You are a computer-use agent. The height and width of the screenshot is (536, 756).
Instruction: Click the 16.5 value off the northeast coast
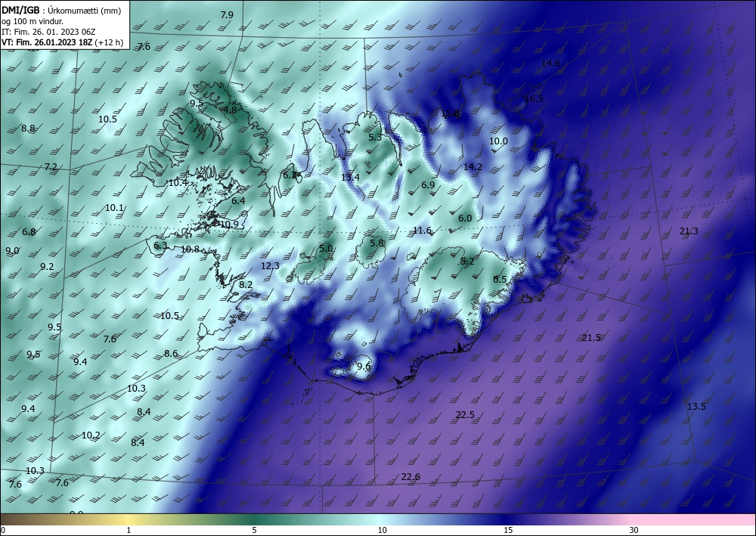[x=534, y=99]
